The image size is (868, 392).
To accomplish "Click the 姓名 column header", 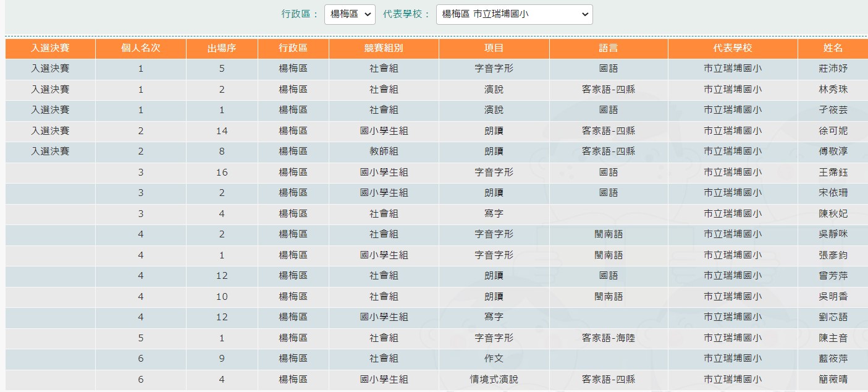I will click(833, 48).
